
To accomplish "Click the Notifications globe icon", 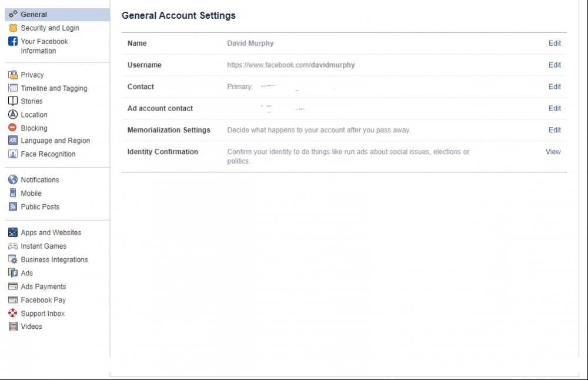I will (x=13, y=179).
